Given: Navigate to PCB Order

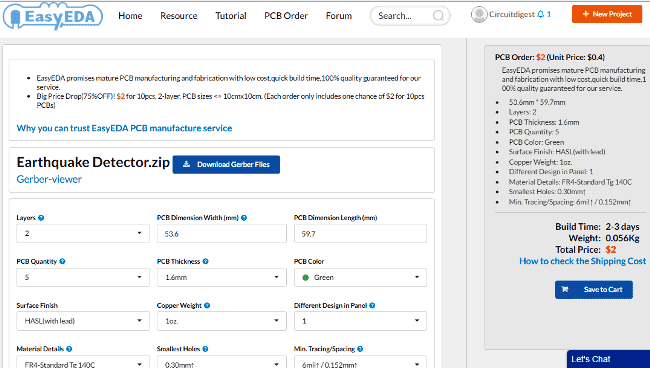Looking at the screenshot, I should [x=286, y=16].
